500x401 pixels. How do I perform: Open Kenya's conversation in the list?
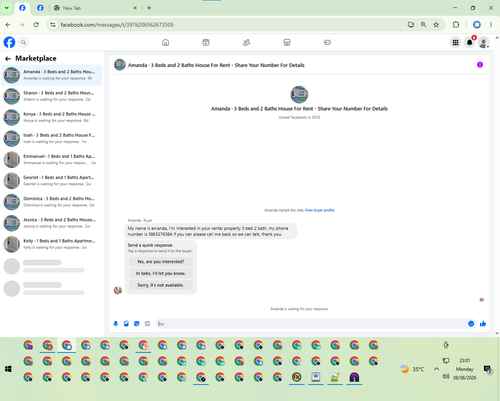point(52,117)
